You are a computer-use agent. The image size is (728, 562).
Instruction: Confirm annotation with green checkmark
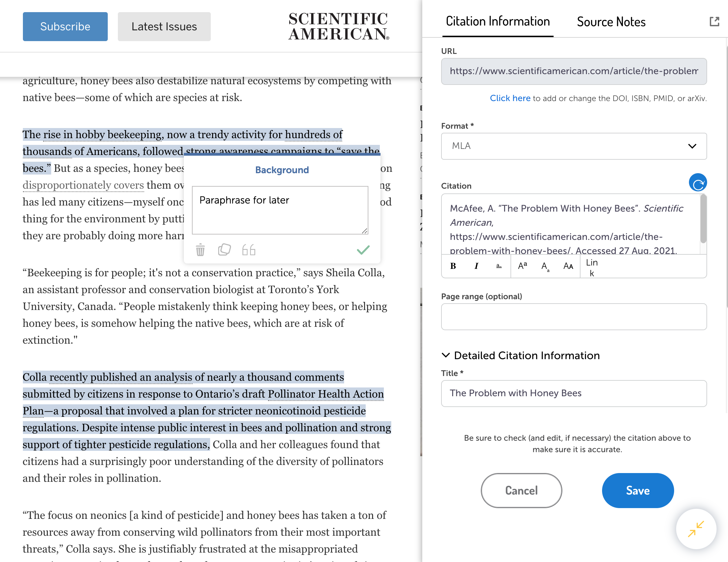363,250
